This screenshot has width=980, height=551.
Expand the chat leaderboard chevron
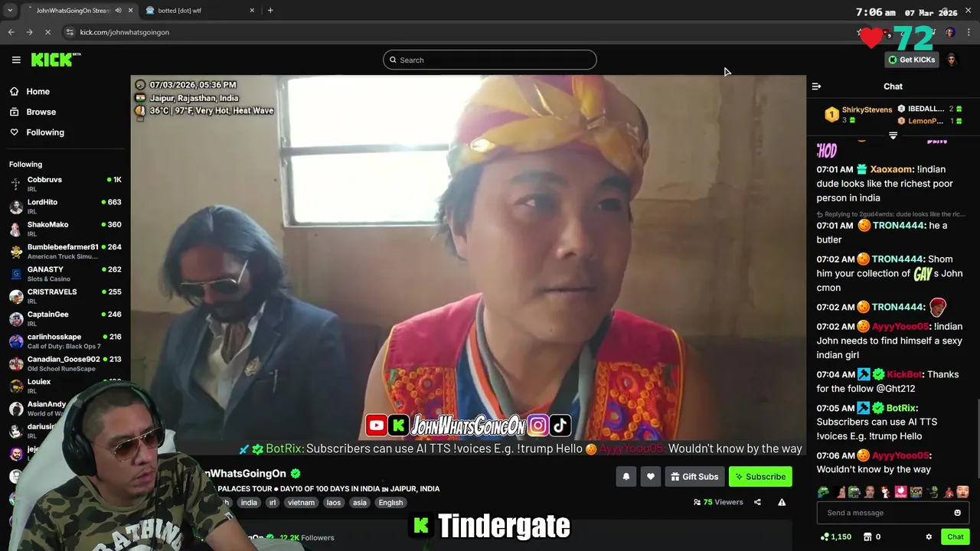[x=893, y=135]
